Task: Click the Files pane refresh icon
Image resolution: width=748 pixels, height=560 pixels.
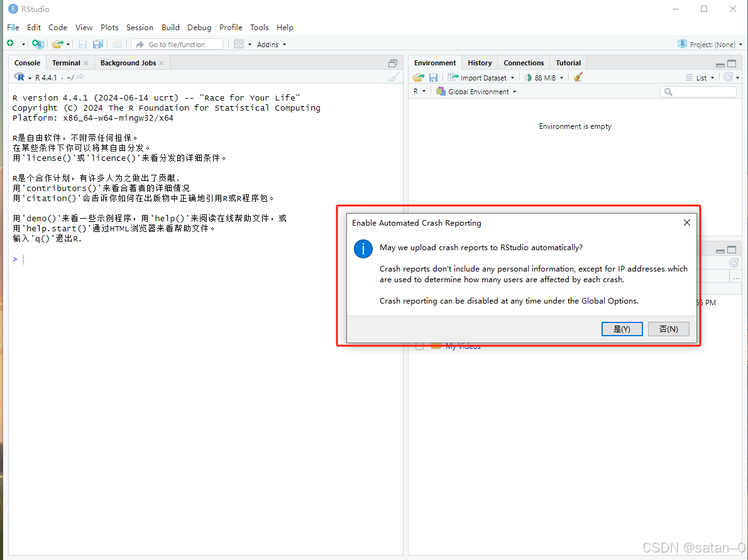Action: click(x=734, y=263)
